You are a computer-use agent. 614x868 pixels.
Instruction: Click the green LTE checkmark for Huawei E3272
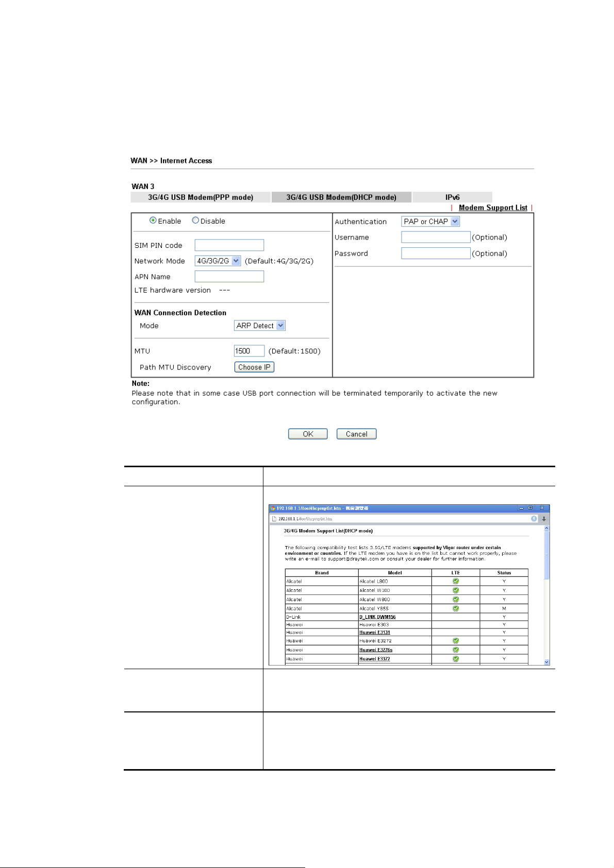pos(456,641)
